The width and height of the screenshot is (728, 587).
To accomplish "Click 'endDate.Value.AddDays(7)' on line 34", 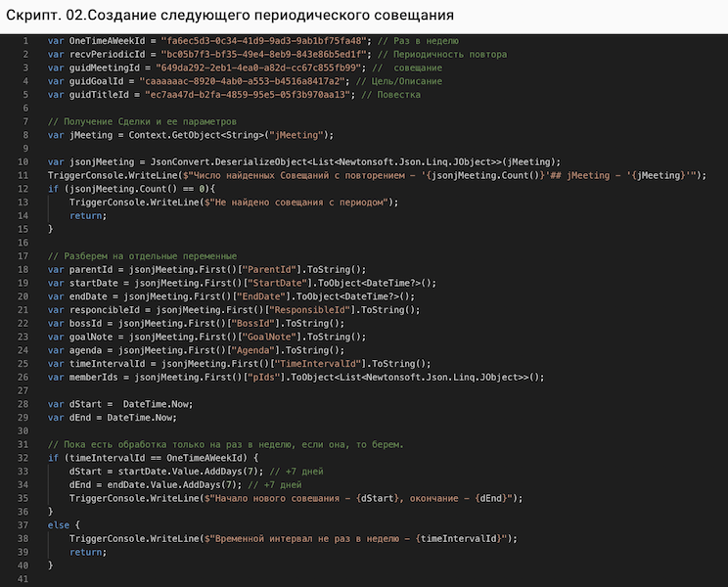I will click(174, 485).
